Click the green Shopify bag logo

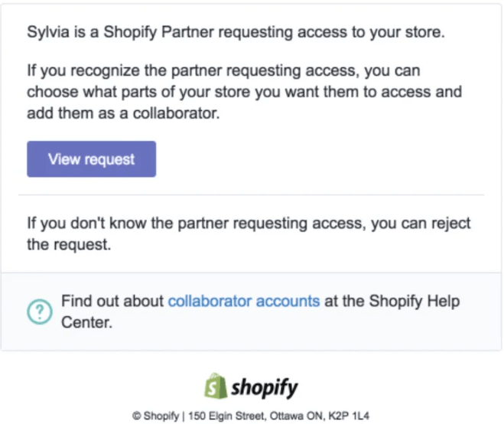(216, 386)
